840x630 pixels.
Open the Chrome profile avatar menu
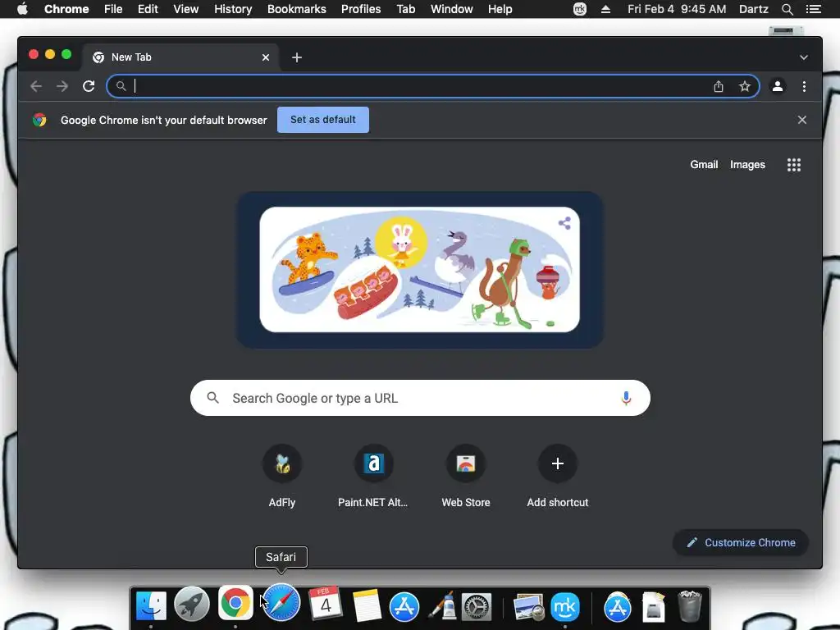pyautogui.click(x=778, y=86)
